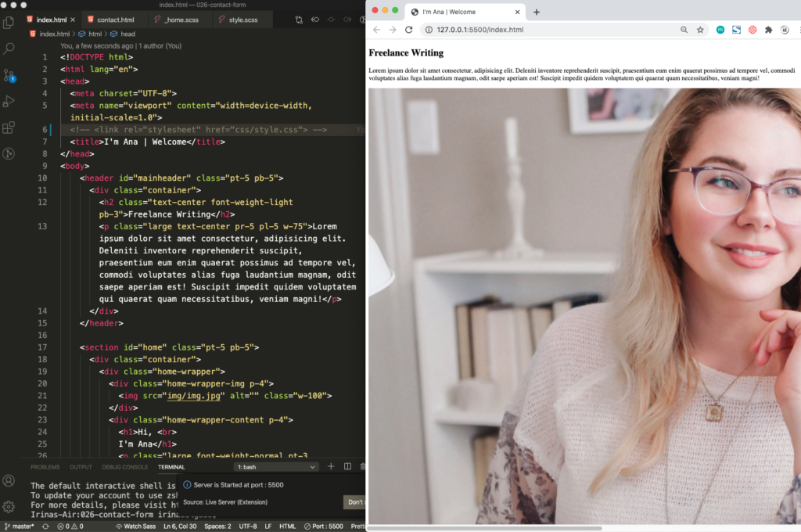Click the 'Freelance Writing' heading on the page

pyautogui.click(x=406, y=52)
